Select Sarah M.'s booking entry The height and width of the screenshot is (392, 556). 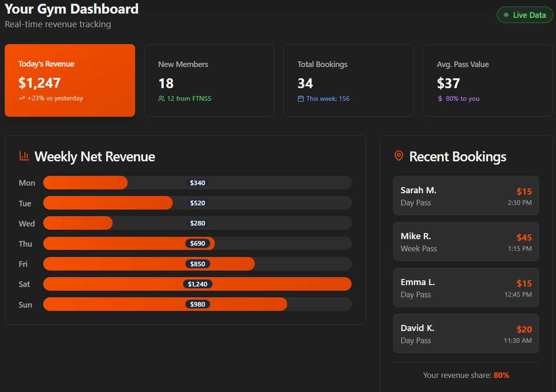coord(466,196)
